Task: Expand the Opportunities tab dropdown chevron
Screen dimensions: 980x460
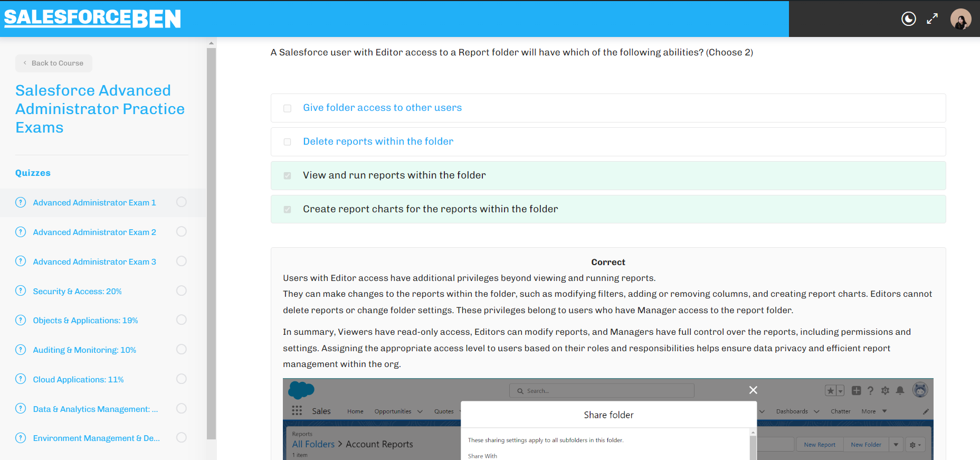Action: point(420,411)
